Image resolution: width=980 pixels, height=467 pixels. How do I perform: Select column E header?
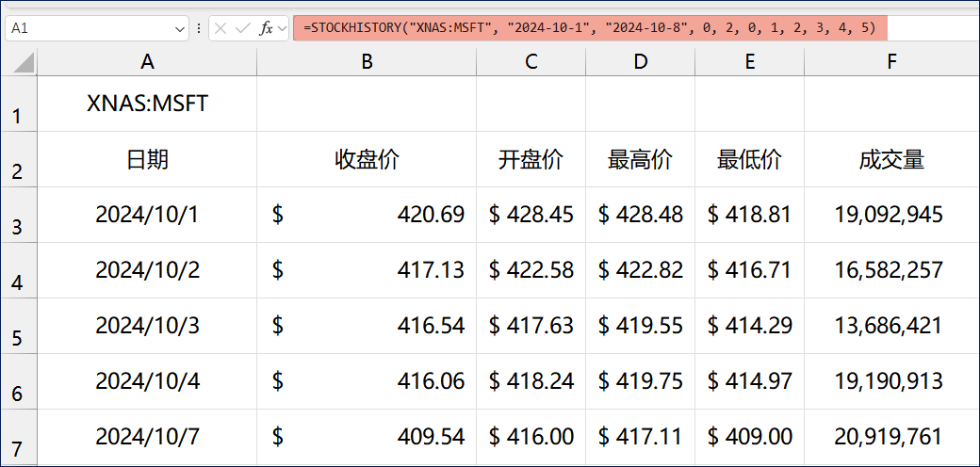coord(750,62)
